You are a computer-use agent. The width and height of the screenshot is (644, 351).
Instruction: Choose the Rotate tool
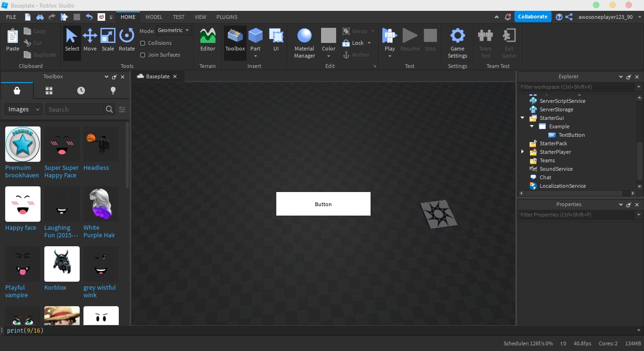pyautogui.click(x=126, y=40)
